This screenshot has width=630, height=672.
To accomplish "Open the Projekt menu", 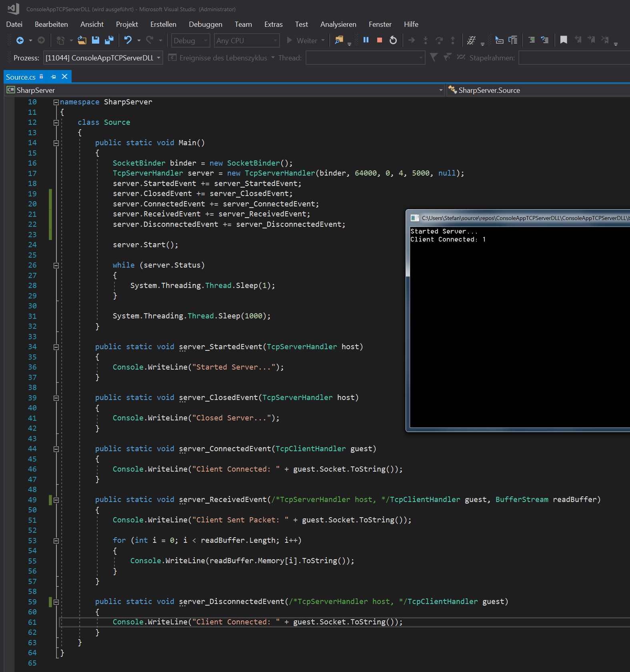I will [127, 24].
